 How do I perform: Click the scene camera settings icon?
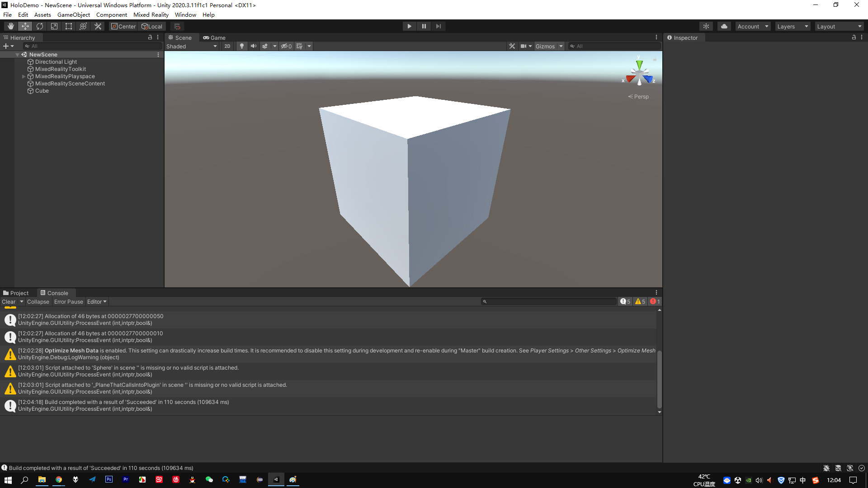point(524,46)
